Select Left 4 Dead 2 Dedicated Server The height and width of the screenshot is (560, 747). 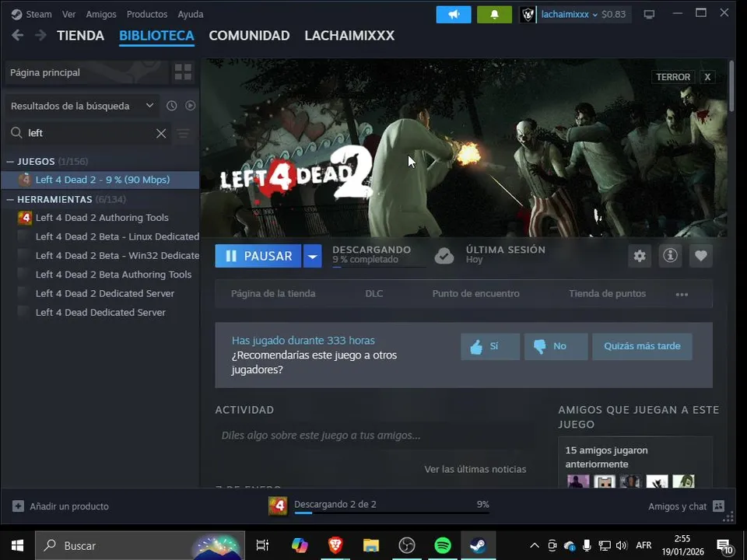tap(105, 294)
